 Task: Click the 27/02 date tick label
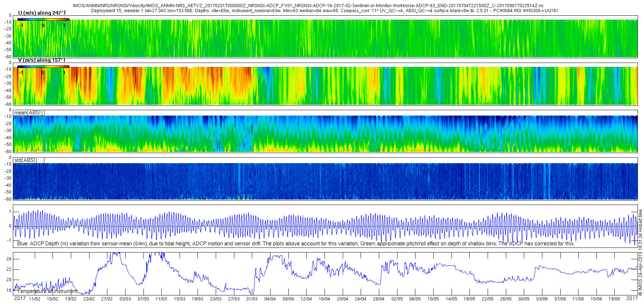pyautogui.click(x=107, y=299)
